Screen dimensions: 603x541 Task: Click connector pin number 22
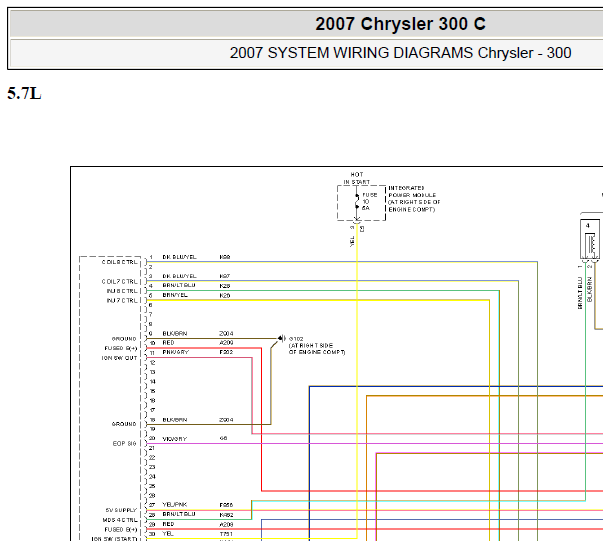coord(152,458)
